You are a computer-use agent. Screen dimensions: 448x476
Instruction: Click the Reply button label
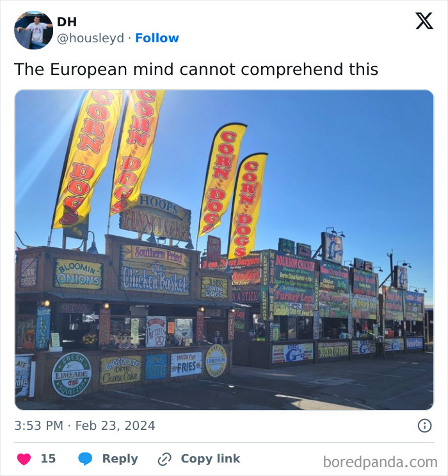pos(120,459)
